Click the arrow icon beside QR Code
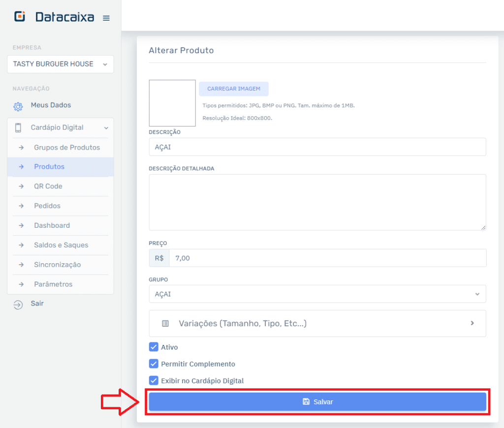The width and height of the screenshot is (504, 428). click(x=21, y=186)
